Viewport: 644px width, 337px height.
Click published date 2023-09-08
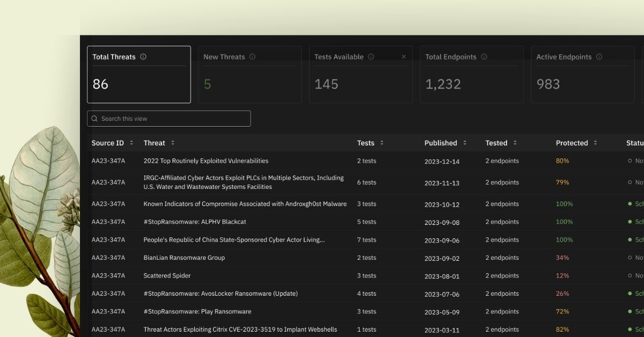coord(442,222)
